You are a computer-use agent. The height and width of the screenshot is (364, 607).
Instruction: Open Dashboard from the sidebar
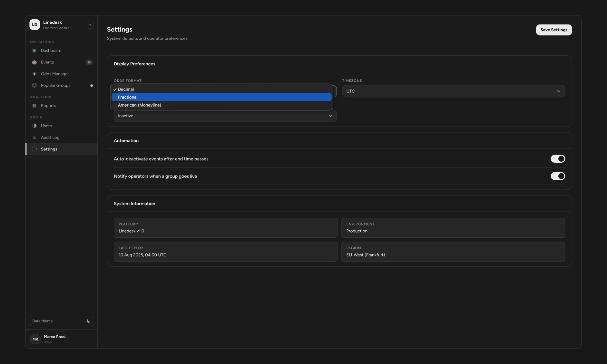62,51
